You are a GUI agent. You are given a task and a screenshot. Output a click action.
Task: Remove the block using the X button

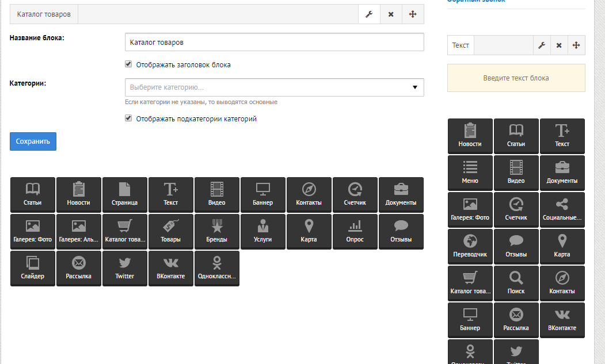coord(391,13)
